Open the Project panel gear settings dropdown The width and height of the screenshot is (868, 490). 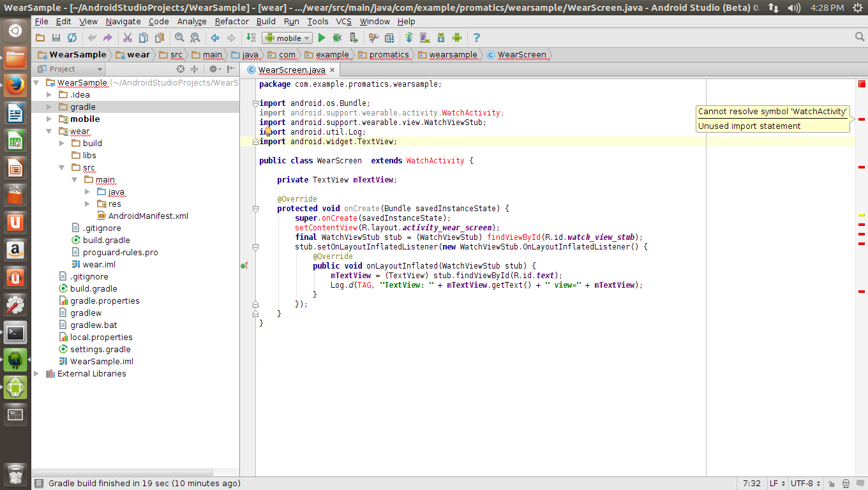click(215, 69)
